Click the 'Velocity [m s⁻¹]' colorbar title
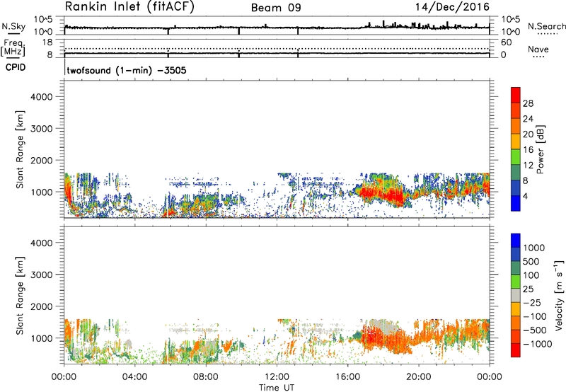Screen dimensions: 566x392 (x=559, y=295)
